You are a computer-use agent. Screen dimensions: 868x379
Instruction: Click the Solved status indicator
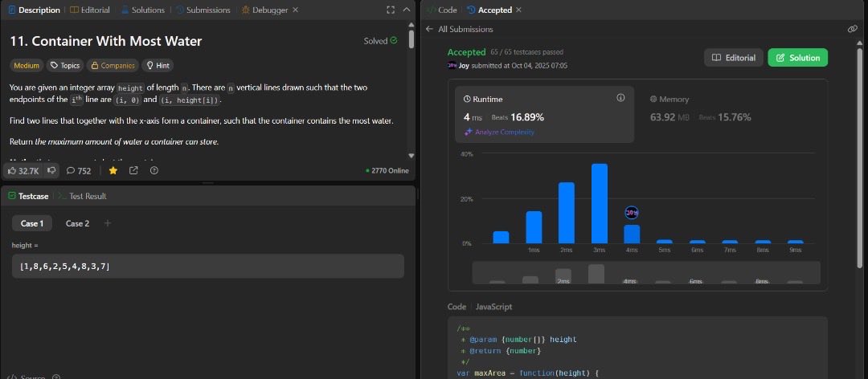(x=380, y=41)
